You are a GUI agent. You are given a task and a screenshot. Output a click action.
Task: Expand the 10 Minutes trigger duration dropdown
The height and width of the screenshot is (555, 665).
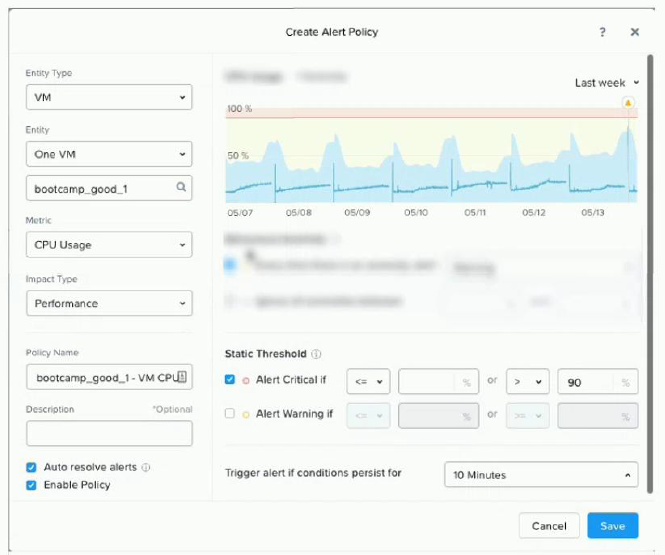[540, 475]
